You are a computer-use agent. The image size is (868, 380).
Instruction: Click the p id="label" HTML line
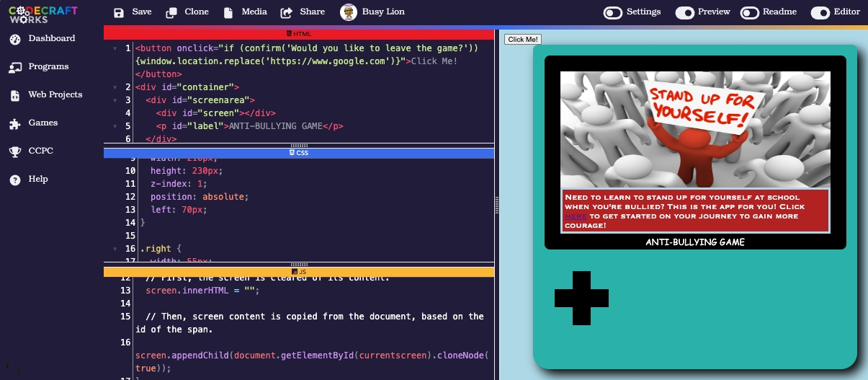tap(249, 126)
